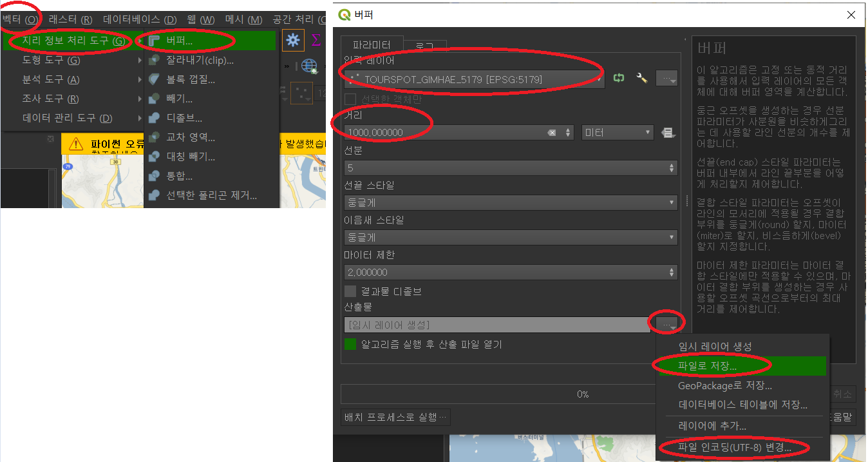This screenshot has height=462, width=868.
Task: Switch to the 파라미터 tab
Action: click(x=372, y=44)
